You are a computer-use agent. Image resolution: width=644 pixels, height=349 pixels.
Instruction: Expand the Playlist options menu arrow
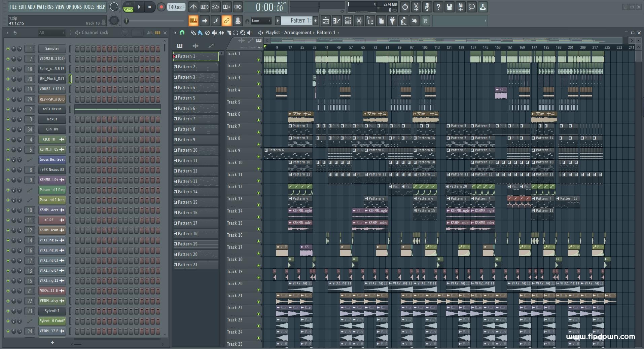coord(175,33)
